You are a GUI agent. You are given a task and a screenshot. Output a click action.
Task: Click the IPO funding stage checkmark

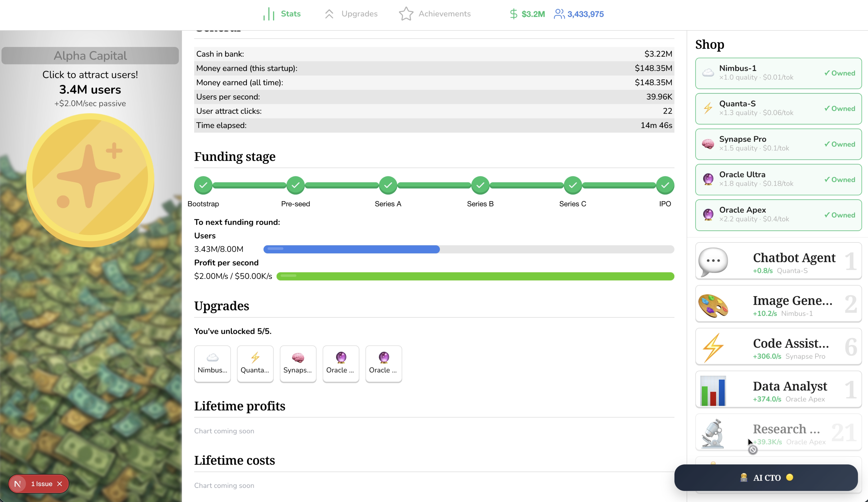tap(665, 185)
